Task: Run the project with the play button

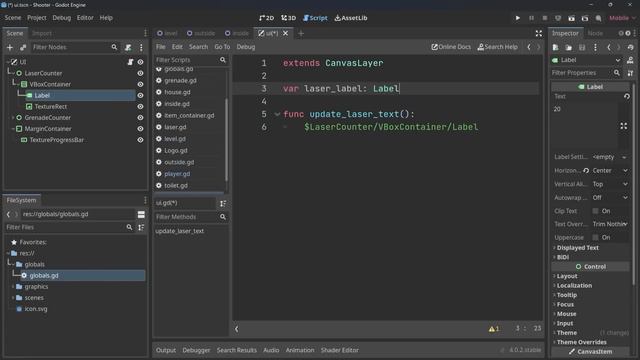Action: (518, 18)
